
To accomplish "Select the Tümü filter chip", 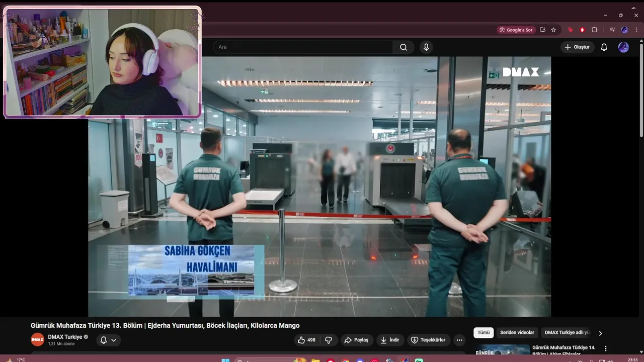I will point(484,332).
